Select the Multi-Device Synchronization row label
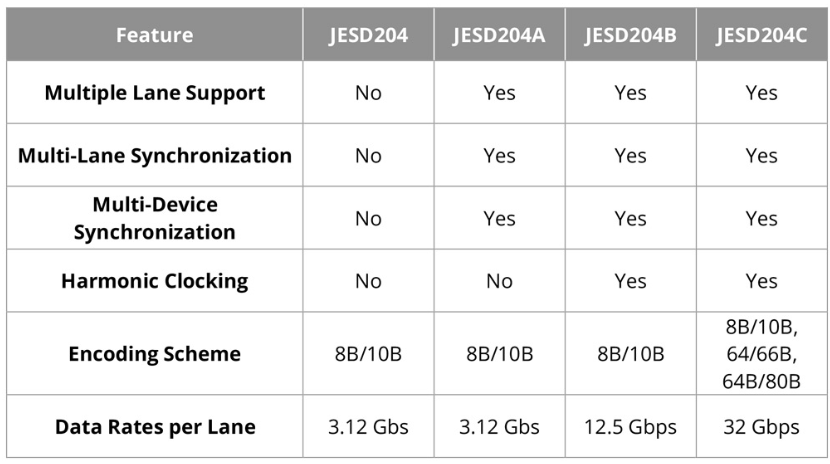830x464 pixels. coord(155,218)
